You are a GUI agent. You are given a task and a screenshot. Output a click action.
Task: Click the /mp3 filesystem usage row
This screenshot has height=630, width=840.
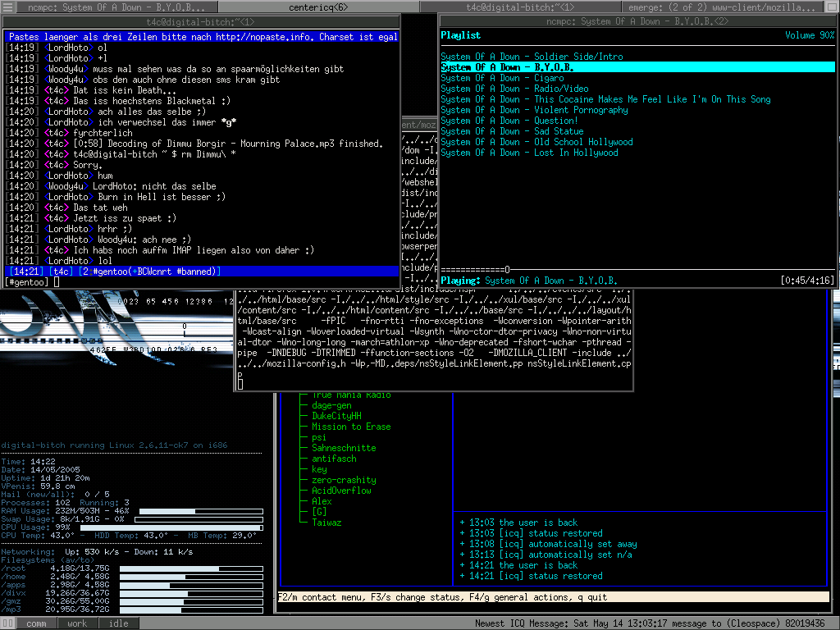(x=132, y=609)
